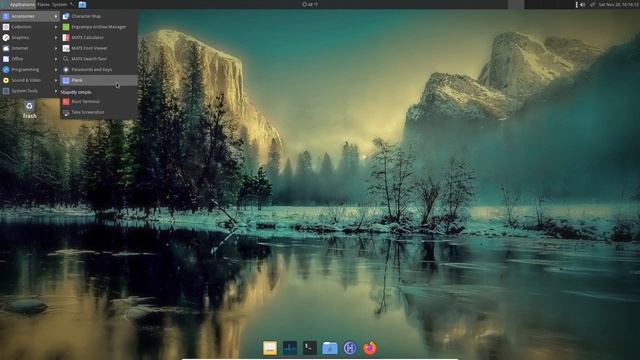This screenshot has height=360, width=640.
Task: Click the blue circular H icon in the dock
Action: (350, 348)
